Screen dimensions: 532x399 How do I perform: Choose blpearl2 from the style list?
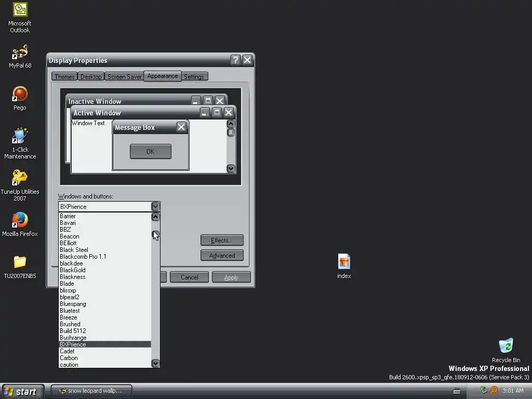105,297
